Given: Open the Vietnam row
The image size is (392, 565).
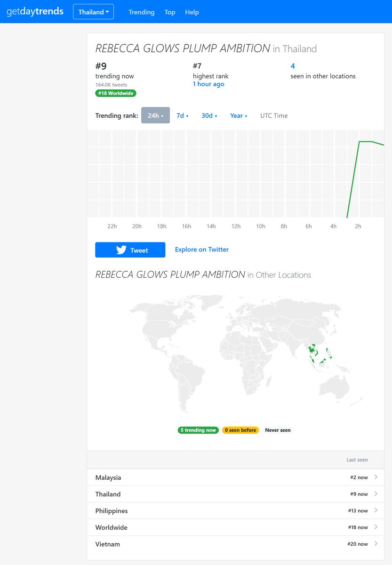Looking at the screenshot, I should (236, 544).
